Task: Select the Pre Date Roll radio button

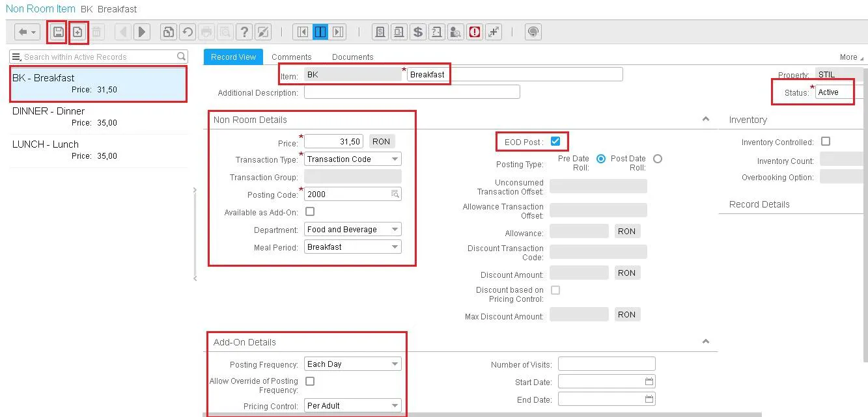Action: [601, 159]
